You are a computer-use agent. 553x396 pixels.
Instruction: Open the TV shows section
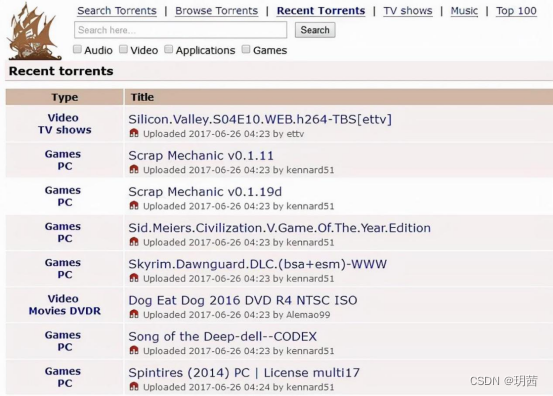coord(408,11)
